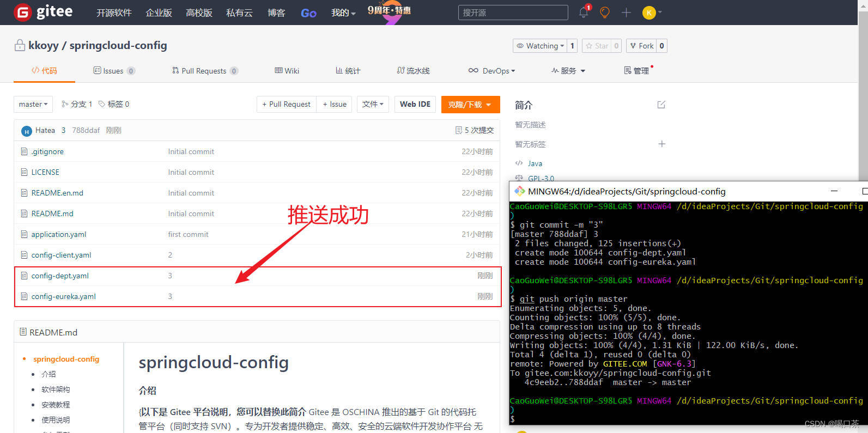Click the edit pencil icon next to 简介
868x433 pixels.
(x=661, y=105)
